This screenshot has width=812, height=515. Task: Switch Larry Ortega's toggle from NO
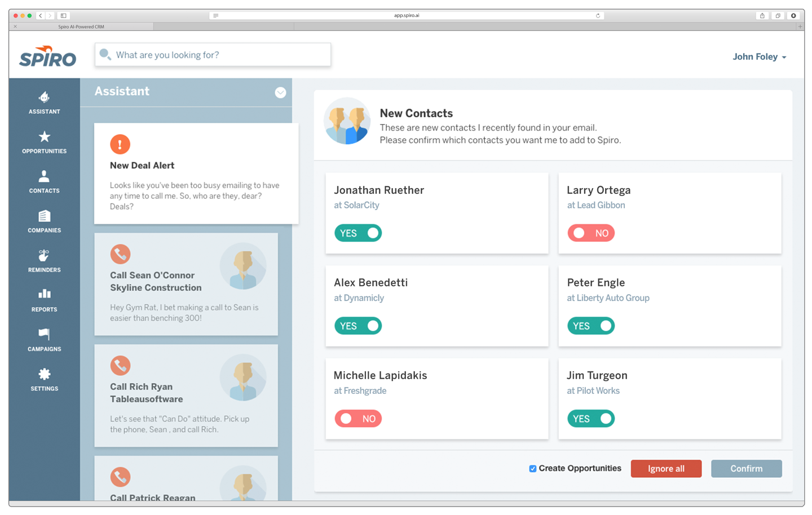pos(591,233)
